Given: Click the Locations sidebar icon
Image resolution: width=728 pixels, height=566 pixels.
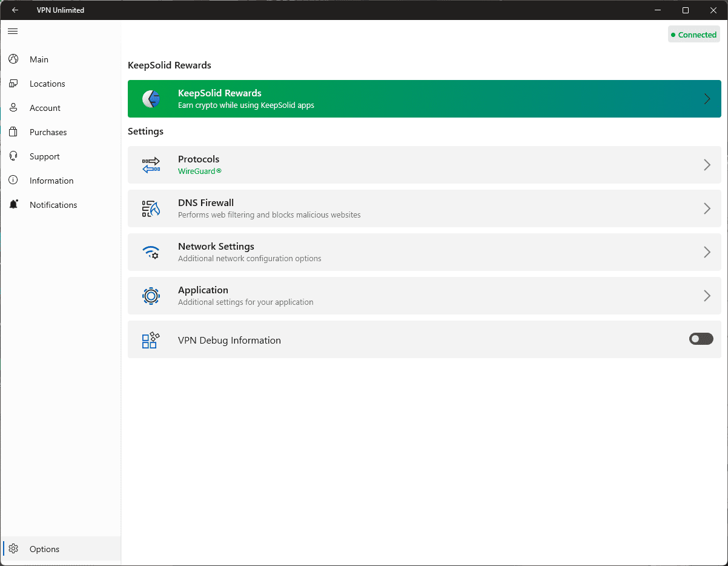Looking at the screenshot, I should (x=13, y=84).
